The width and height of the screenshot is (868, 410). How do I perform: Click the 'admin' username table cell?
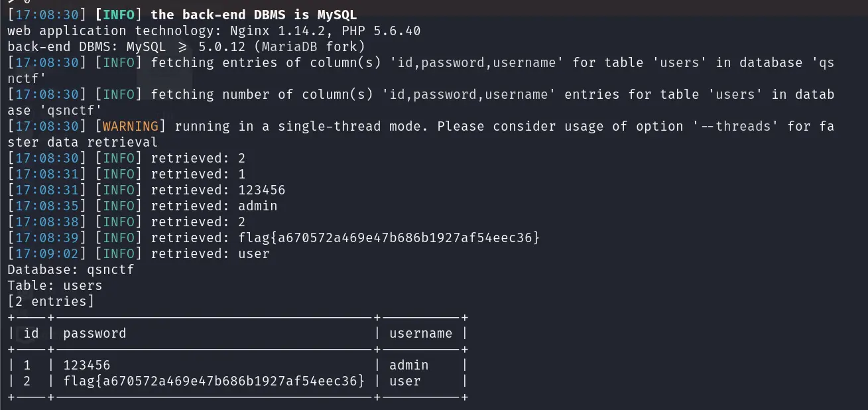tap(408, 366)
